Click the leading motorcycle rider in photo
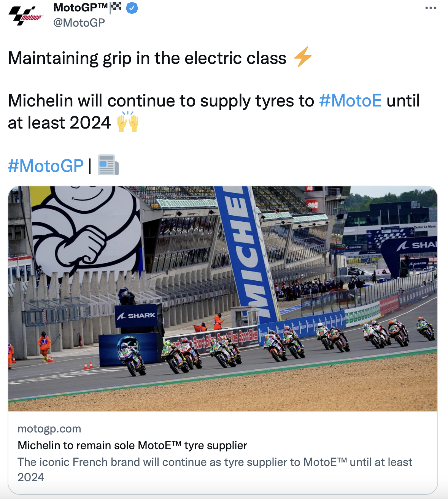Viewport: 448px width, 499px height. pos(131,358)
